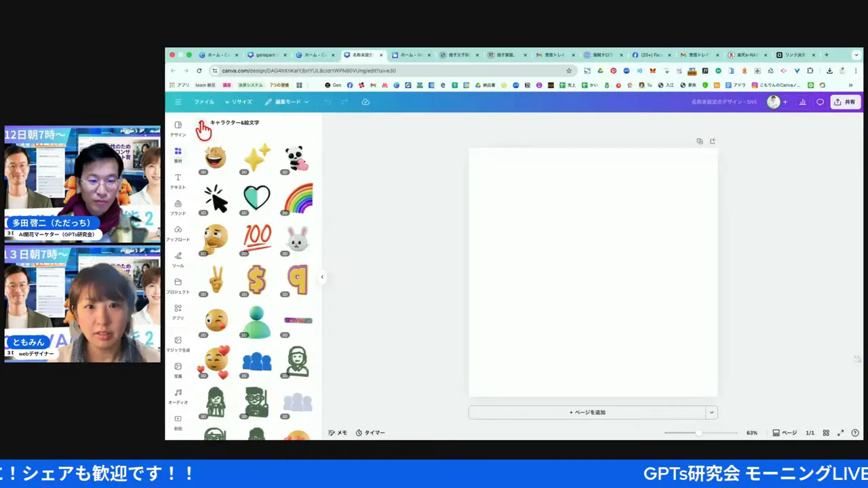
Task: Click the redo arrow in Canva toolbar
Action: [x=344, y=102]
